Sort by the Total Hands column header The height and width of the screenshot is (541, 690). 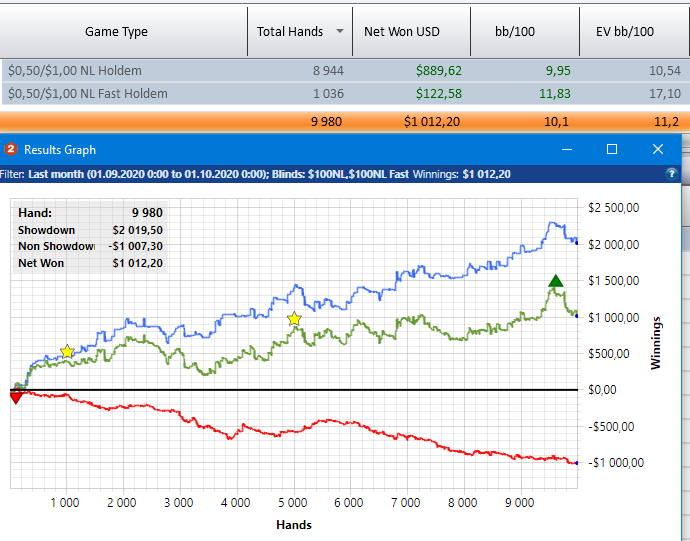(290, 31)
